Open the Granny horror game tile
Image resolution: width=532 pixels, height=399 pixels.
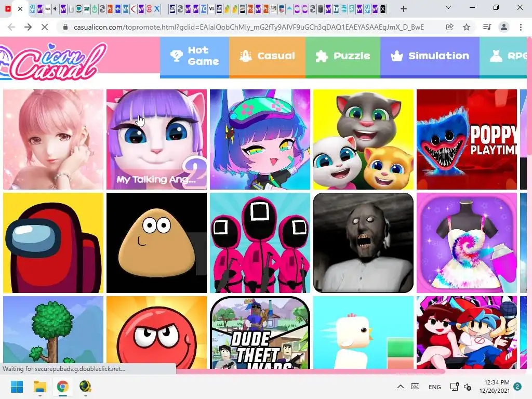point(363,243)
